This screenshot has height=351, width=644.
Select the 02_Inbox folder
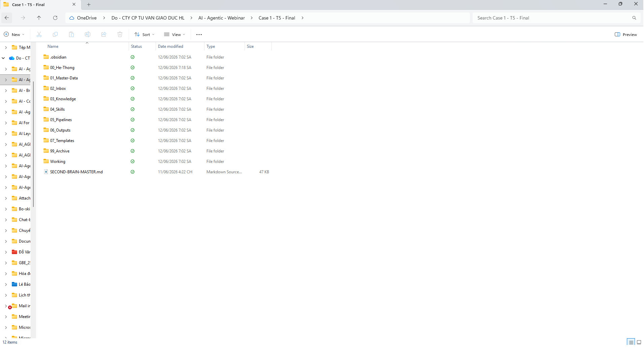coord(58,88)
